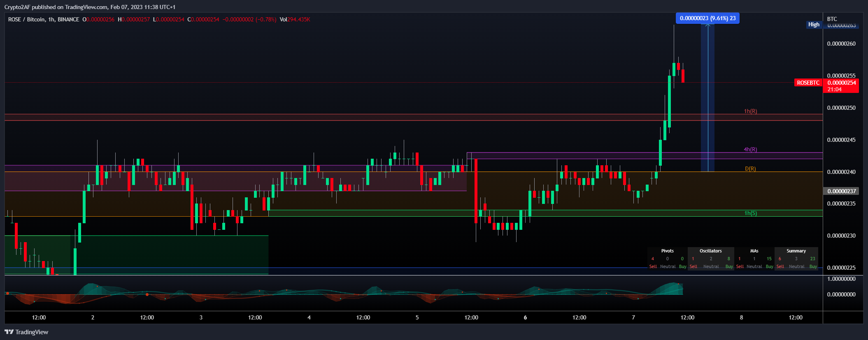Click the date label 7 on the time axis
Image resolution: width=868 pixels, height=340 pixels.
[633, 317]
